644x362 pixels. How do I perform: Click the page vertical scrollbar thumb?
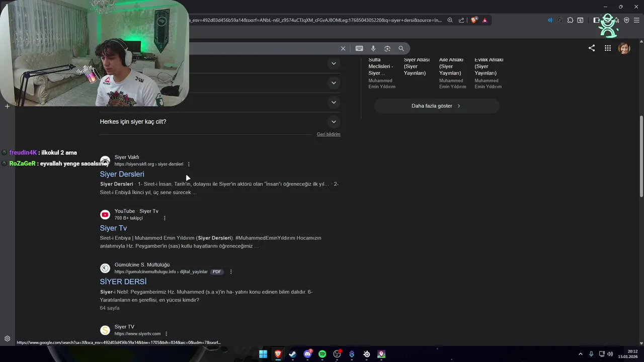[641, 156]
